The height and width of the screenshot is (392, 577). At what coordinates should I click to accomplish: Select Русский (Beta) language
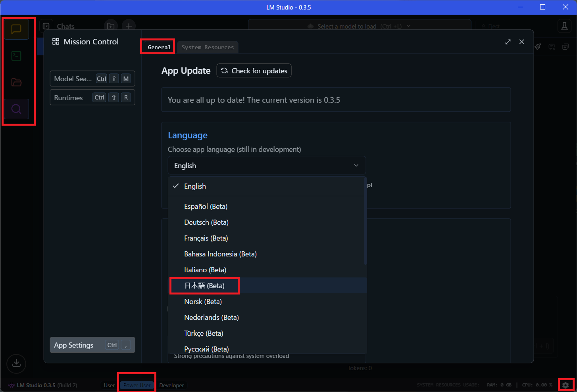[x=267, y=349]
